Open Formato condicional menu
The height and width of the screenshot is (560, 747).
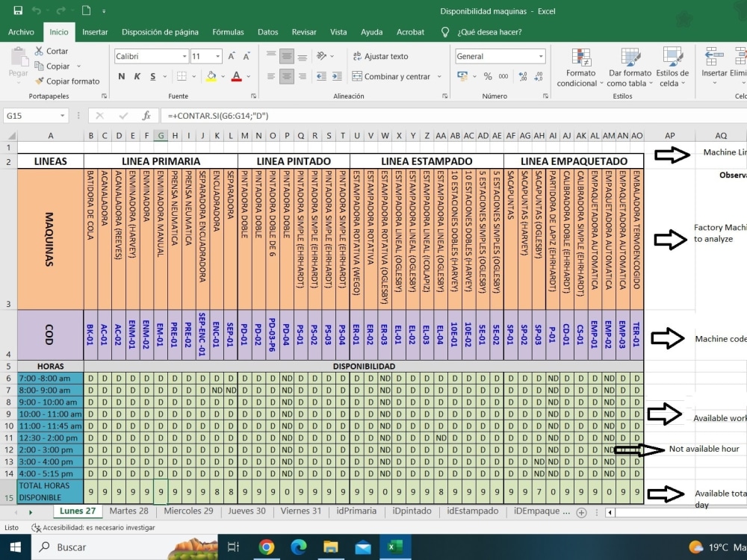[580, 67]
